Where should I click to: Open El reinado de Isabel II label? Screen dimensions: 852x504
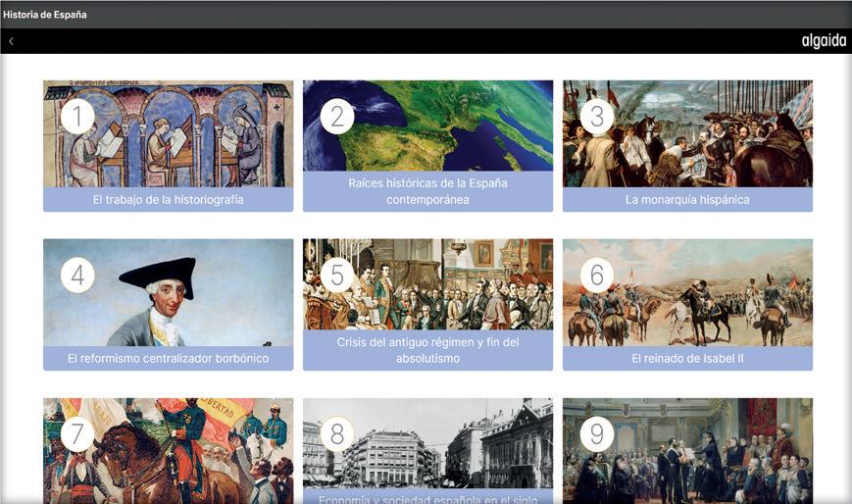coord(687,358)
